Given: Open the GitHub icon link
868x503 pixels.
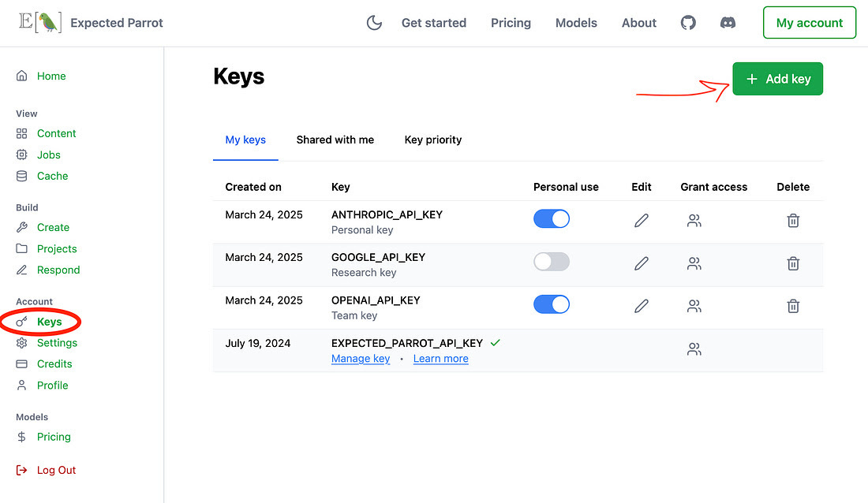Looking at the screenshot, I should point(688,23).
